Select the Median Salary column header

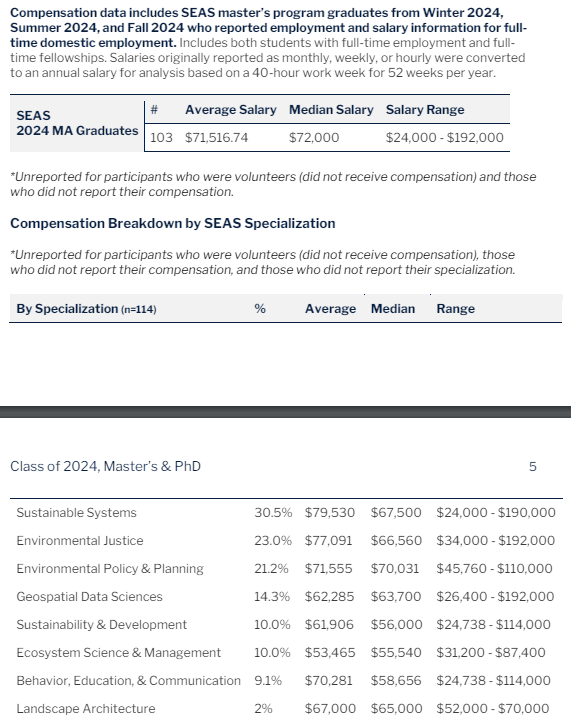coord(331,110)
